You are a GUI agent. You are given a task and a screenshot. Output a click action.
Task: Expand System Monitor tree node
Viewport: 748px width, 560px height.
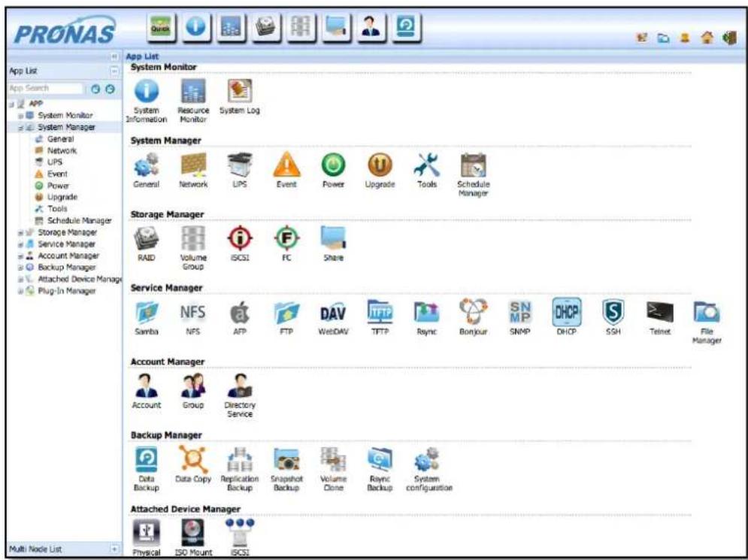point(20,116)
